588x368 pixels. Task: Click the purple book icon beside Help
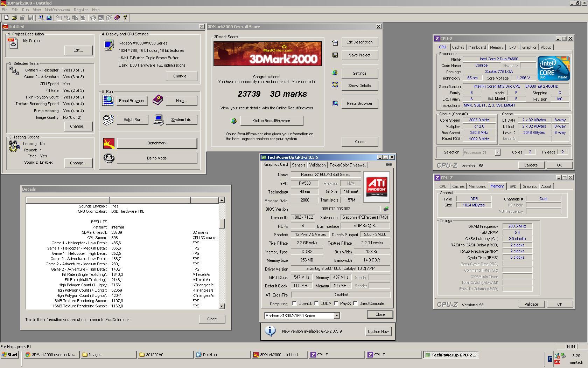coord(158,100)
